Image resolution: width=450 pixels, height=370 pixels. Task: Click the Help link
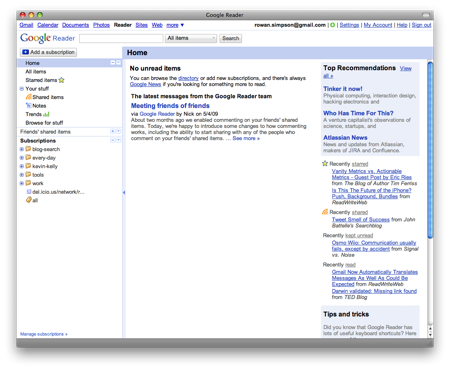pyautogui.click(x=402, y=25)
